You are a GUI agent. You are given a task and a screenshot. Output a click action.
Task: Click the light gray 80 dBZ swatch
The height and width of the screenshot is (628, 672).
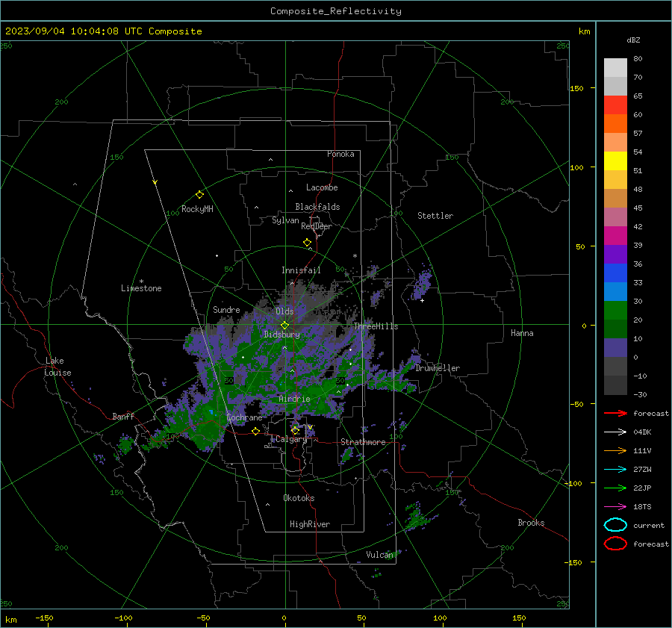(615, 68)
